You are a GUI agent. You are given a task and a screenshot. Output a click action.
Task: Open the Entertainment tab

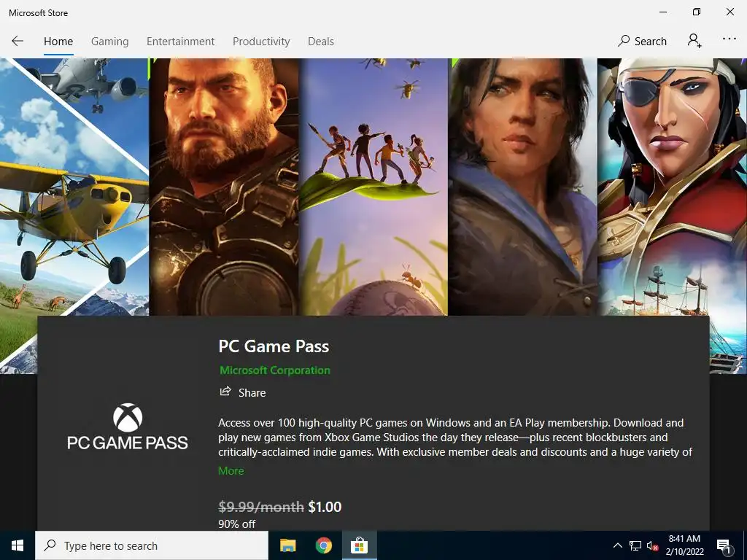pyautogui.click(x=181, y=42)
